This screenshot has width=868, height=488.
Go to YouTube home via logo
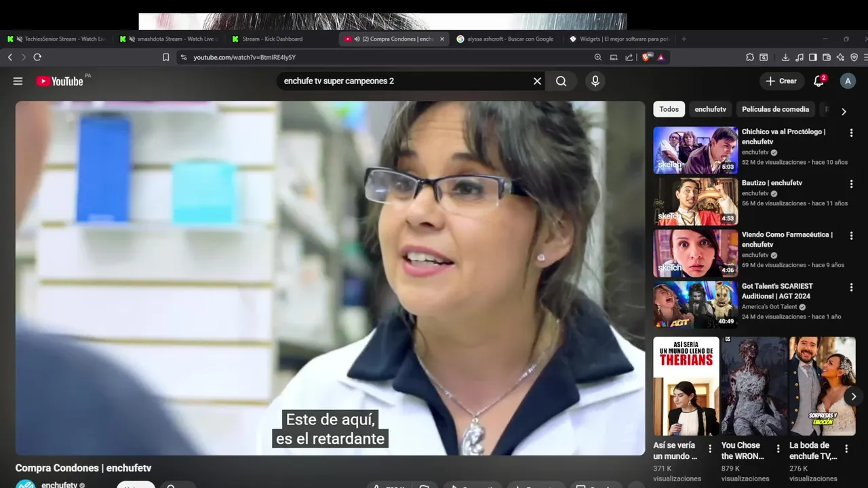(x=60, y=81)
